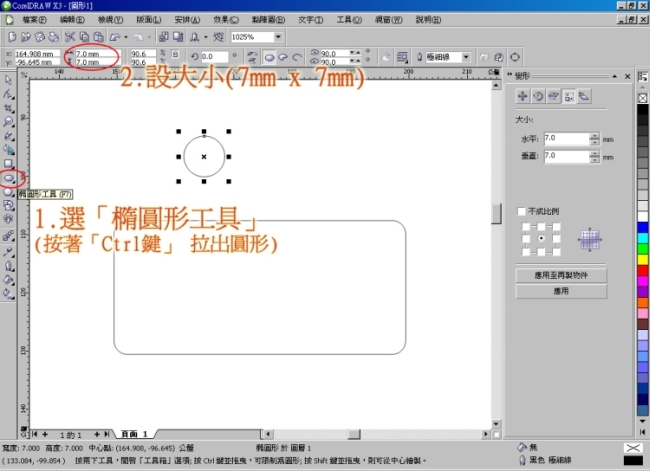Click the New document icon
650x471 pixels.
click(x=12, y=37)
